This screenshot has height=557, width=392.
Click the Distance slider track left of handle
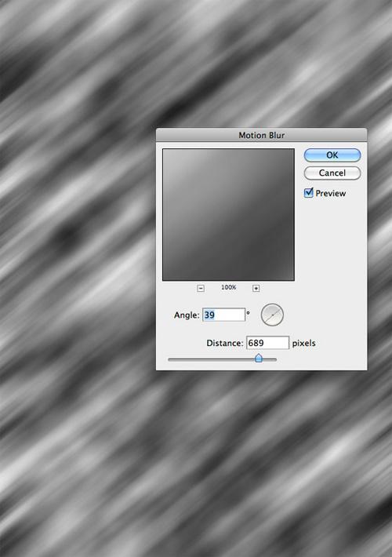(x=211, y=359)
